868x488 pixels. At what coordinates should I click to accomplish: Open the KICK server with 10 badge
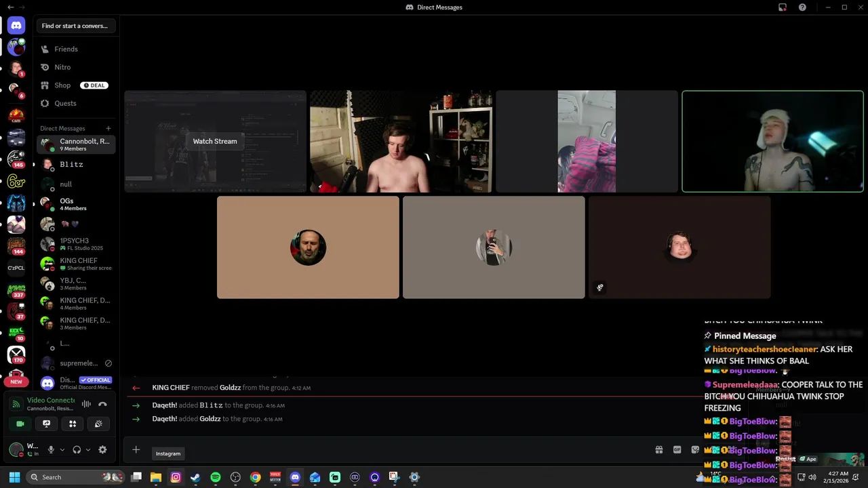pos(16,333)
